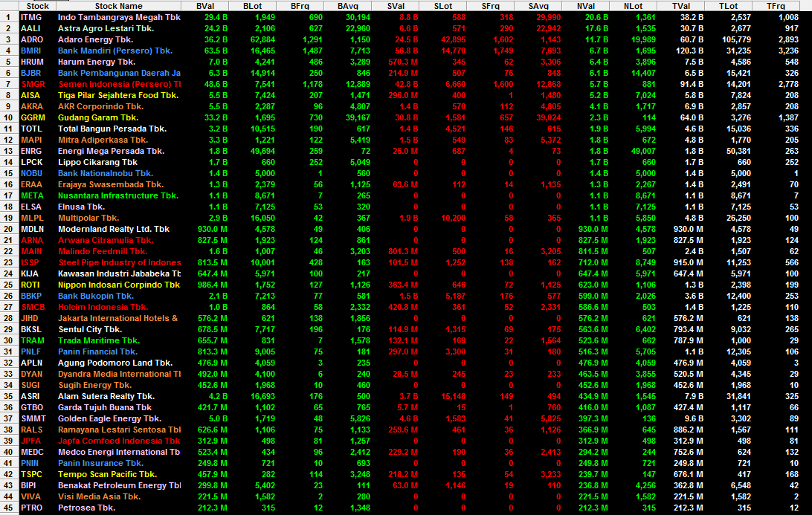Click the TVal column header
Viewport: 812px width, 515px height.
681,6
